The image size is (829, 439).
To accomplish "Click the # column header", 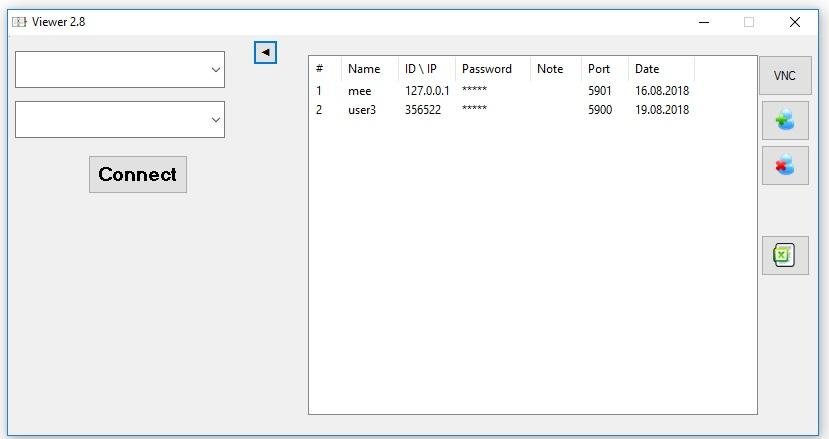I will click(x=326, y=69).
